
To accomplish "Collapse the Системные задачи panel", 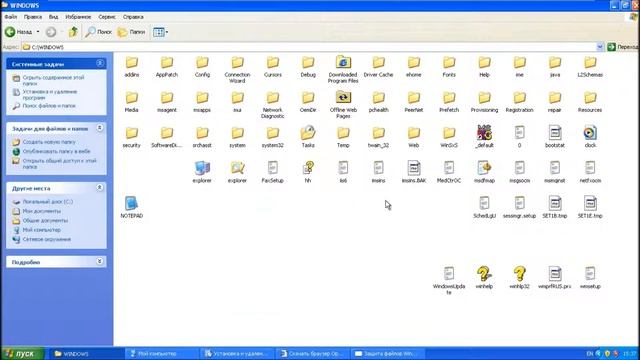I will pos(100,63).
